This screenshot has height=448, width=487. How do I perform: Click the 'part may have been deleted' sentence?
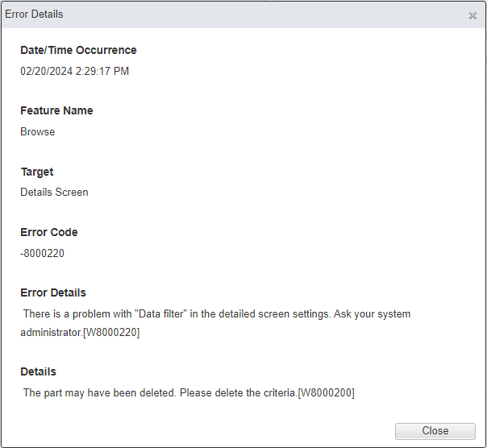(x=100, y=392)
